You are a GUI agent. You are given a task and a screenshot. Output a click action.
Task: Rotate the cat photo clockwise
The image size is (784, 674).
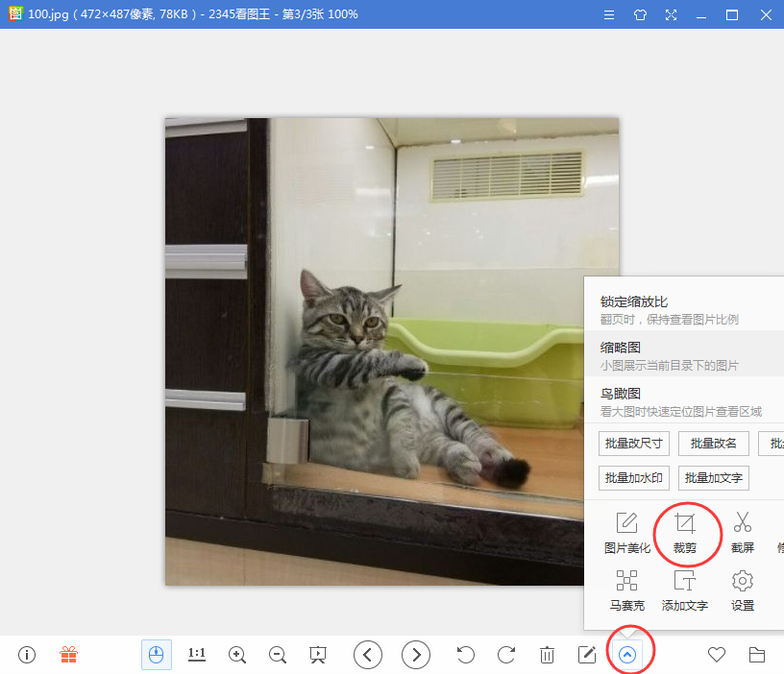tap(506, 655)
